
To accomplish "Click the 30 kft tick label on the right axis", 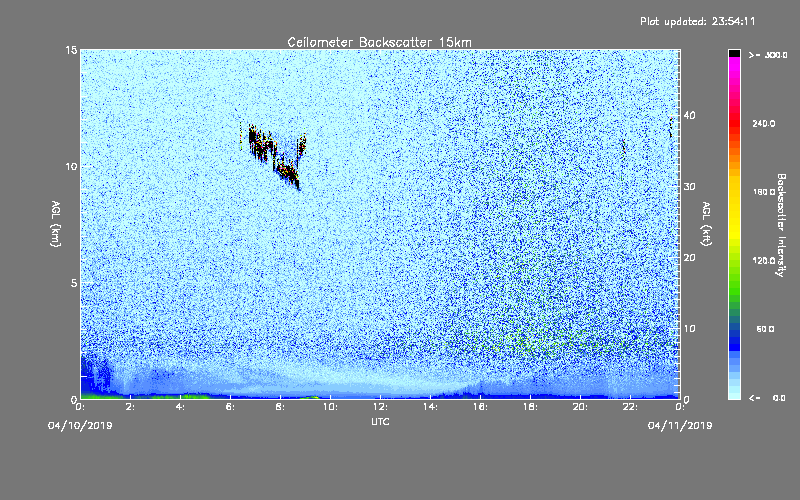I will coord(689,186).
